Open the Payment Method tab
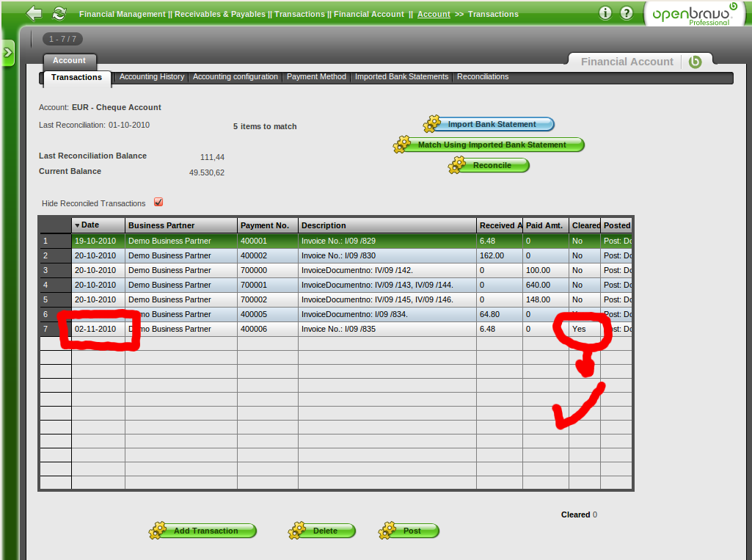This screenshot has width=752, height=560. (x=316, y=76)
